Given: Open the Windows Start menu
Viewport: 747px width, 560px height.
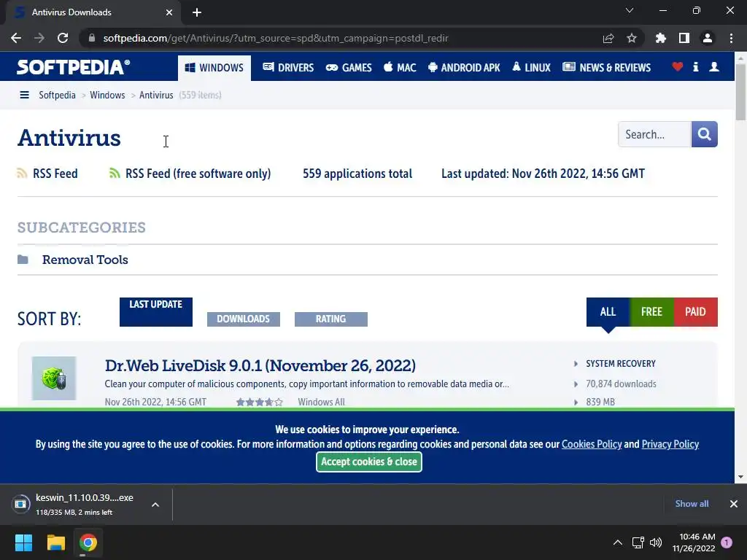Looking at the screenshot, I should pyautogui.click(x=24, y=542).
